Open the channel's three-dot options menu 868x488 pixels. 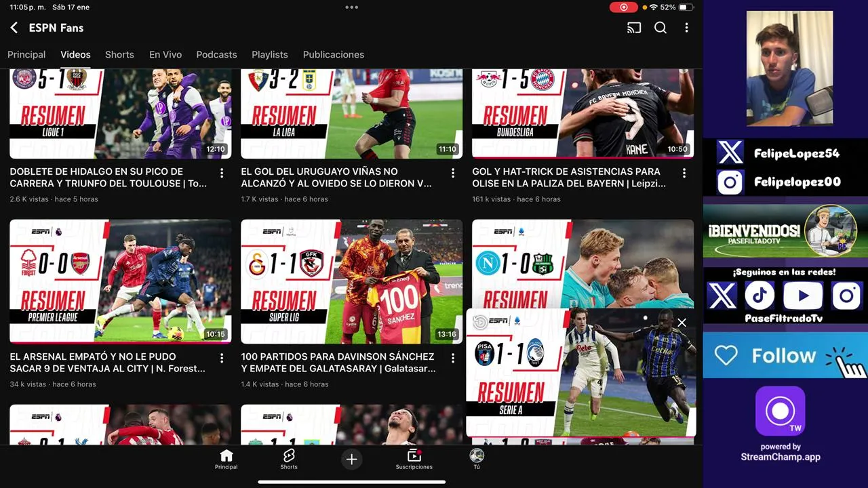point(686,28)
